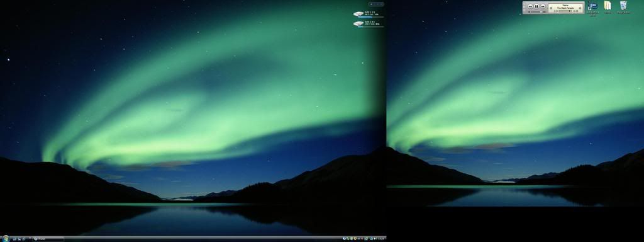Open the Recycle Bin desktop icon
Screen dimensions: 644x242
click(x=623, y=5)
